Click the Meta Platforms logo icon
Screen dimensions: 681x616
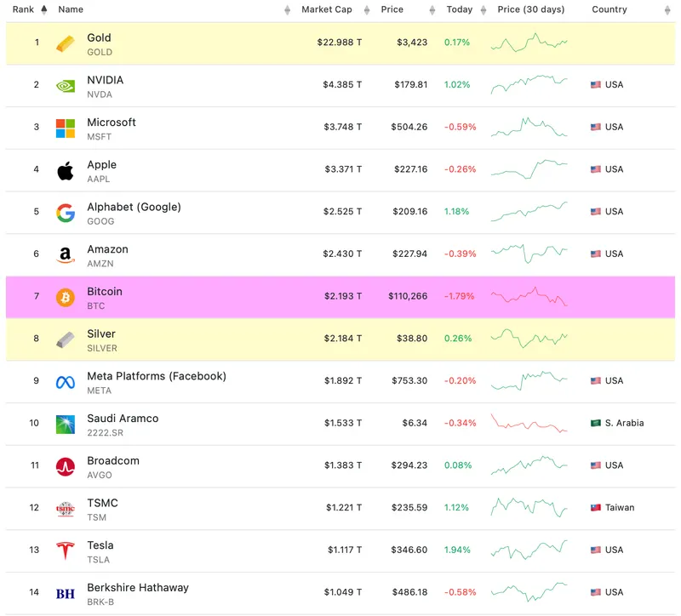point(66,382)
